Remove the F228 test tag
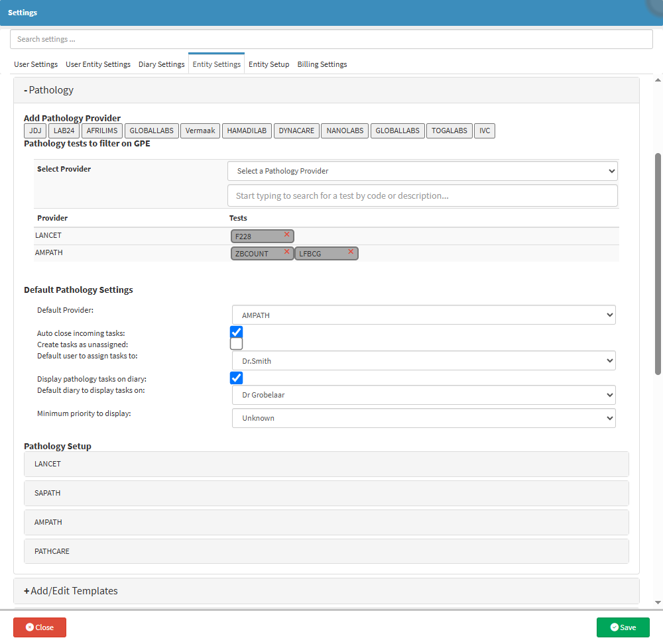 pos(286,235)
